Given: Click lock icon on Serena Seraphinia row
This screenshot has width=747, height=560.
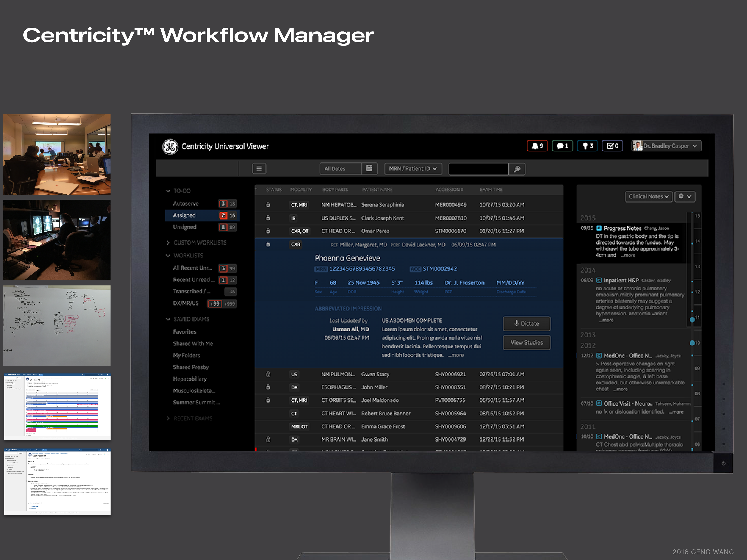Looking at the screenshot, I should coord(268,205).
